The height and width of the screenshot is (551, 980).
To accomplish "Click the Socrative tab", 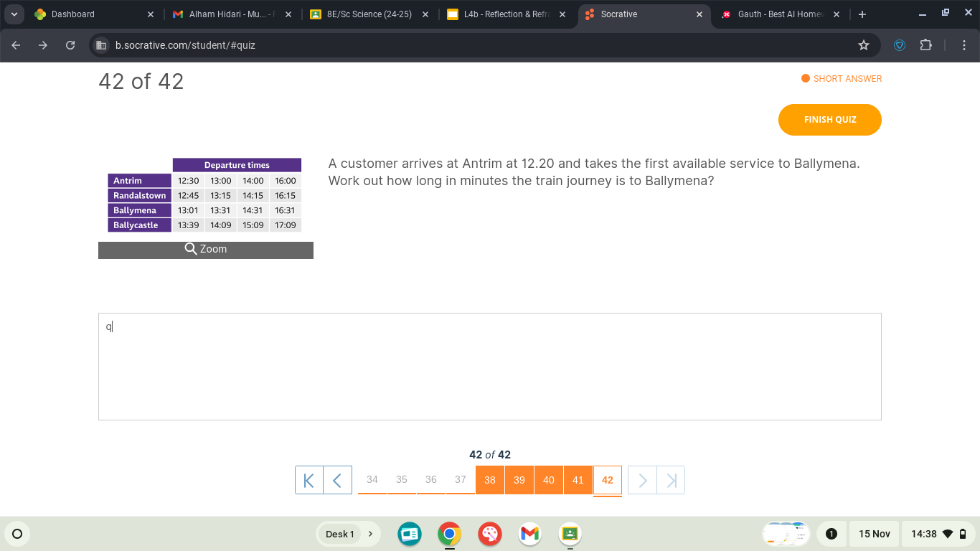I will tap(644, 14).
